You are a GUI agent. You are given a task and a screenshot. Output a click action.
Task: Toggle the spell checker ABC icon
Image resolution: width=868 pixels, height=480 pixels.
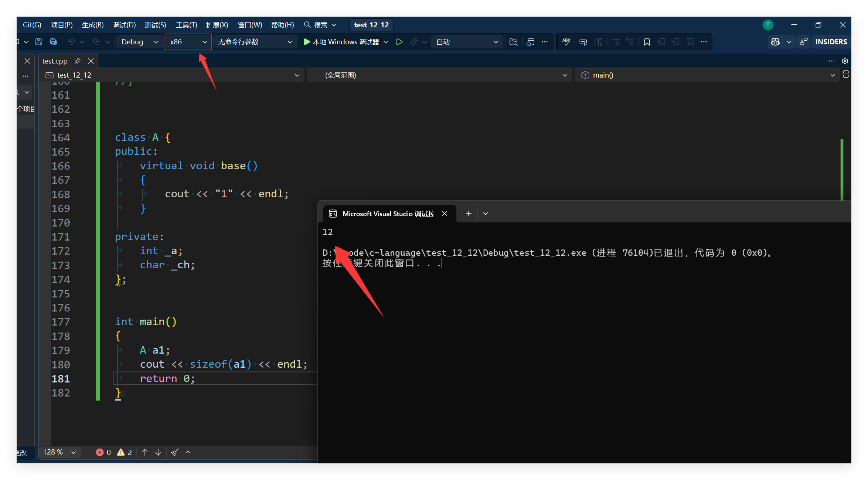(x=566, y=42)
